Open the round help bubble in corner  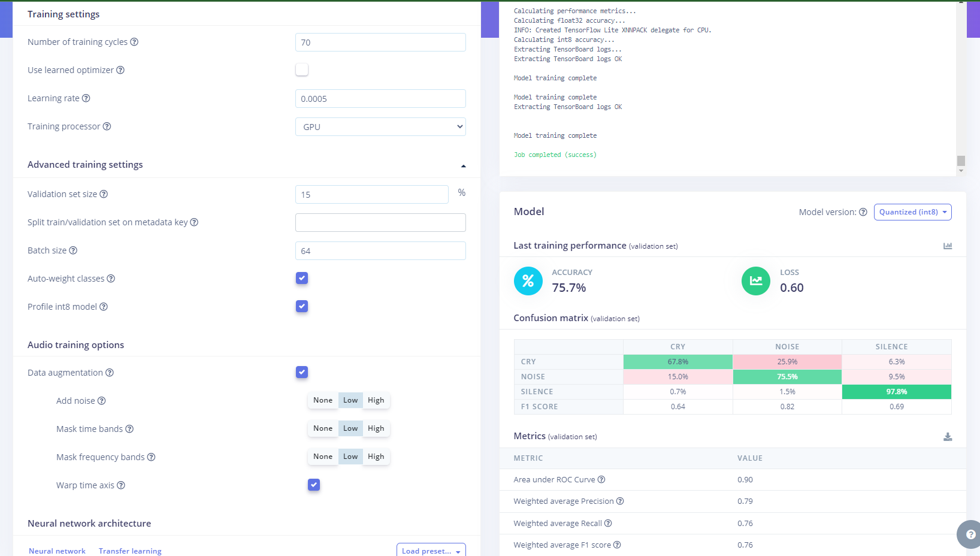[x=970, y=534]
